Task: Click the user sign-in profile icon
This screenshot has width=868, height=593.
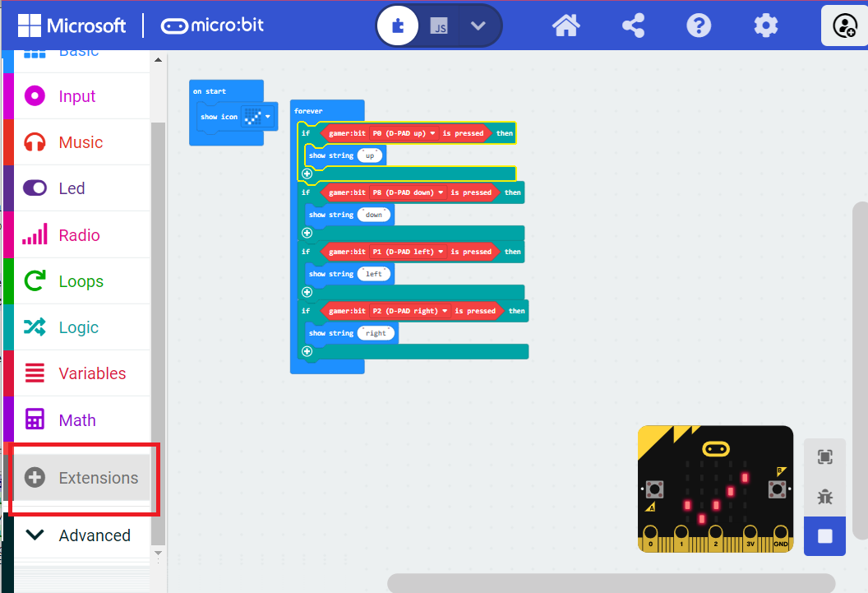Action: 844,25
